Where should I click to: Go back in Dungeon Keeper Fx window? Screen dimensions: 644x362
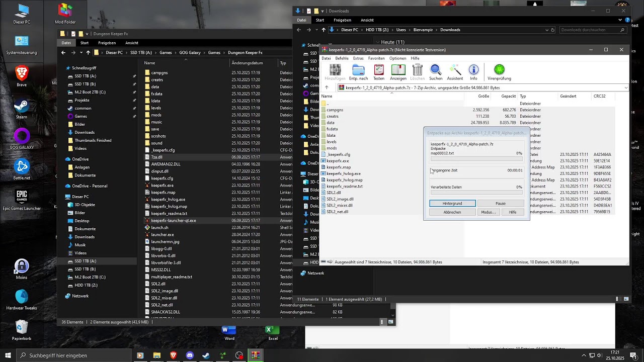click(x=64, y=52)
